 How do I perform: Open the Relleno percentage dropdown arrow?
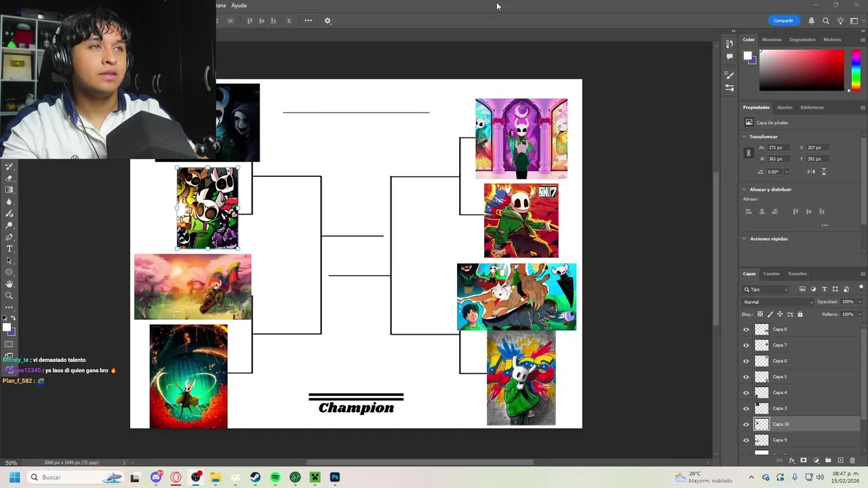[860, 314]
